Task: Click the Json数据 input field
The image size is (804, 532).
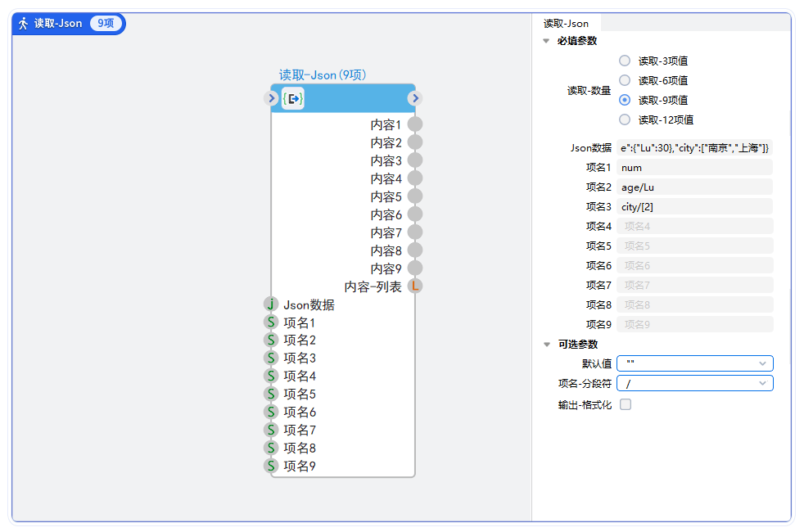Action: pyautogui.click(x=694, y=147)
